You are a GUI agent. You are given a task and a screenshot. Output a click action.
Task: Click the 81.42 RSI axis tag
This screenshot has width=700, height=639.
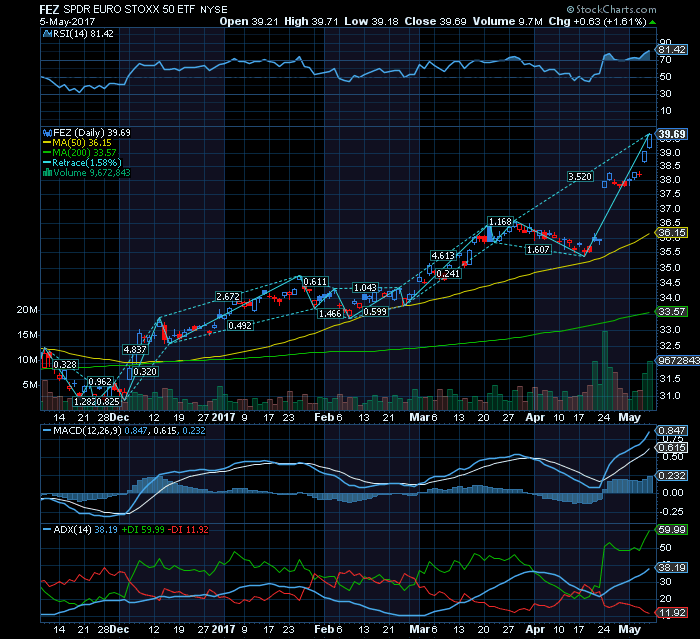coord(671,50)
